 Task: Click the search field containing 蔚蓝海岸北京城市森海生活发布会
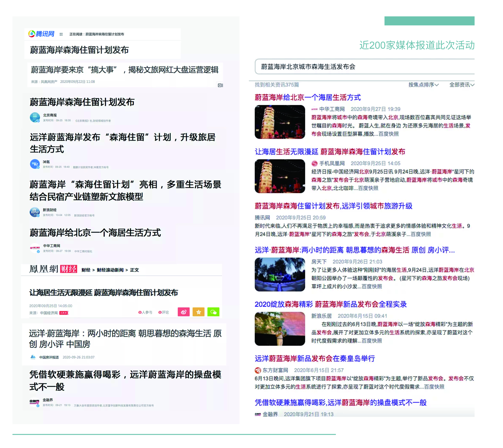tap(365, 66)
